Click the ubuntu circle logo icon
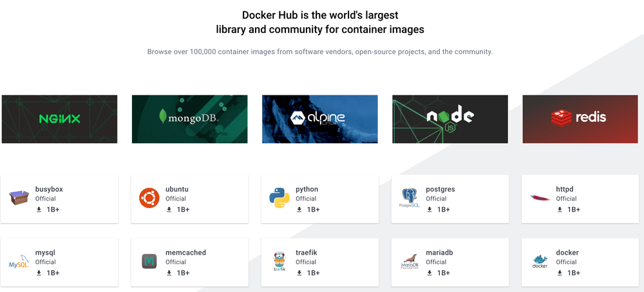The width and height of the screenshot is (644, 292). tap(149, 198)
